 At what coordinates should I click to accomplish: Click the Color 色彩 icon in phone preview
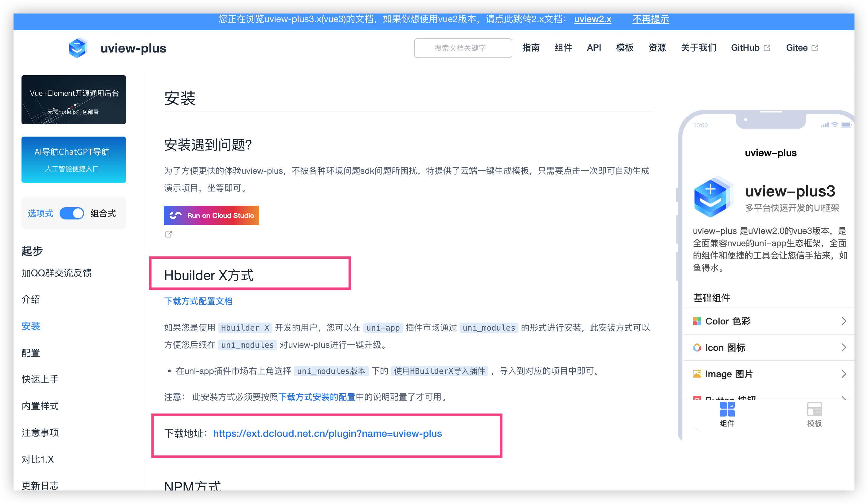click(697, 321)
